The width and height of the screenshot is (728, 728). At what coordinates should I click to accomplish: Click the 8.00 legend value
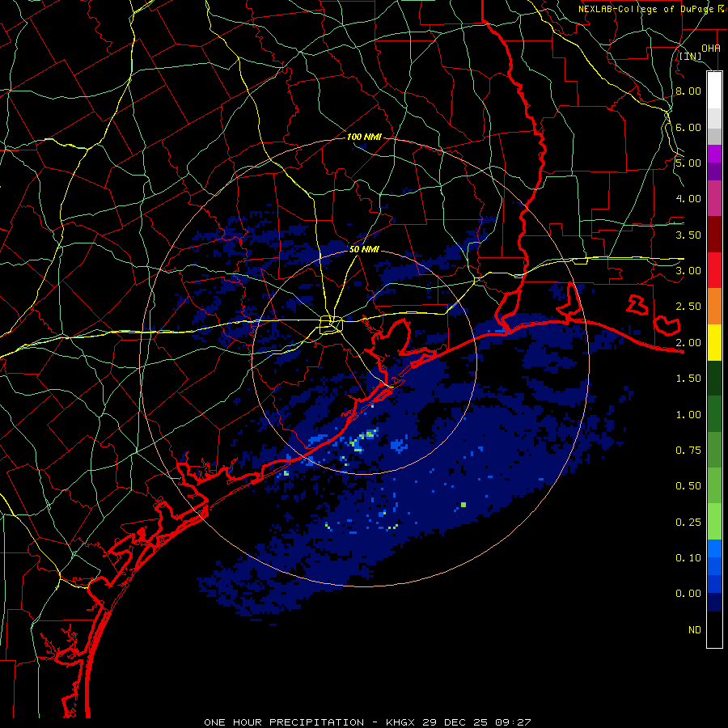[688, 91]
